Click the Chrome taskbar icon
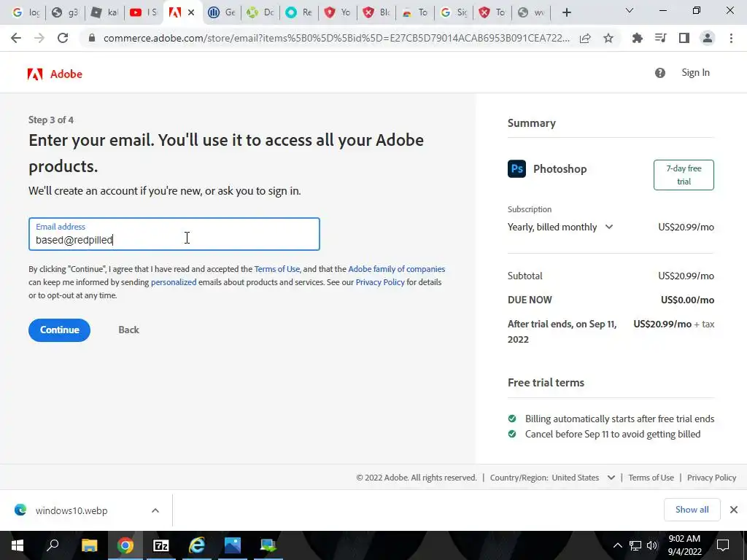This screenshot has height=560, width=747. (x=125, y=545)
